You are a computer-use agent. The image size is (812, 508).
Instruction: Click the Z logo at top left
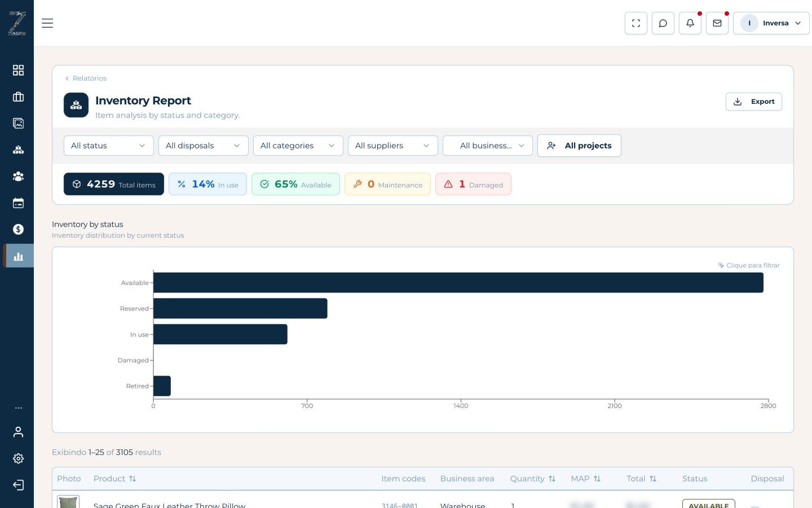point(17,23)
